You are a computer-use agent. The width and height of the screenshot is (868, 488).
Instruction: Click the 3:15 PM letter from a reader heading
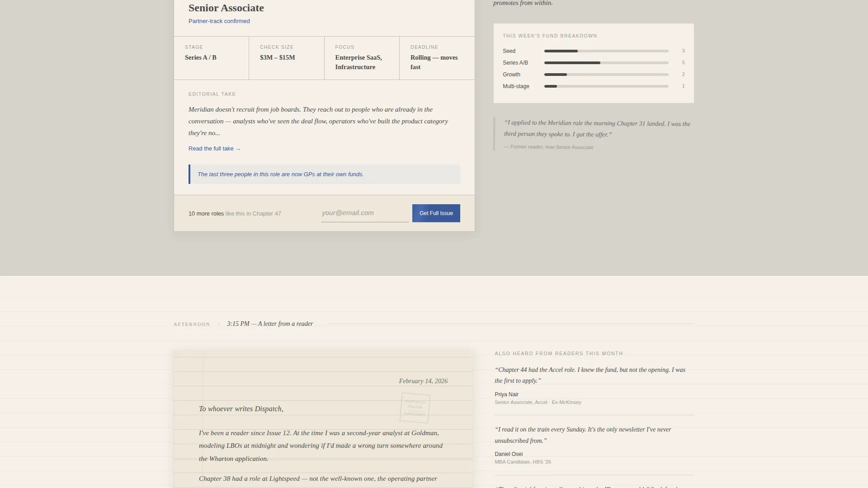coord(270,324)
